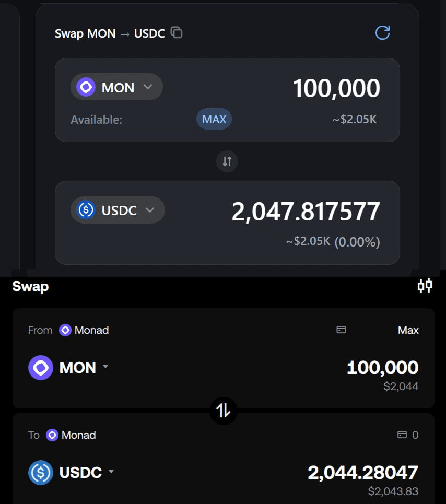Refresh the swap quote
Screen dimensions: 446x504
[x=383, y=33]
